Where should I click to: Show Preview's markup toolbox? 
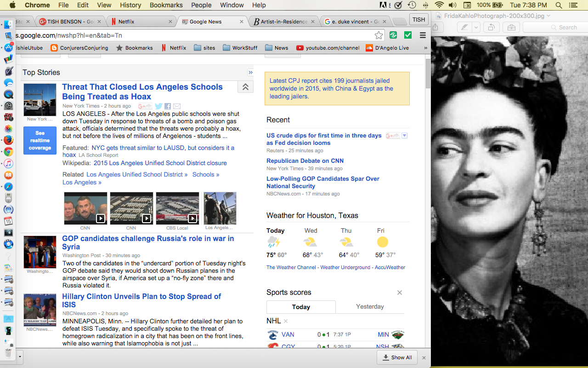click(x=511, y=28)
